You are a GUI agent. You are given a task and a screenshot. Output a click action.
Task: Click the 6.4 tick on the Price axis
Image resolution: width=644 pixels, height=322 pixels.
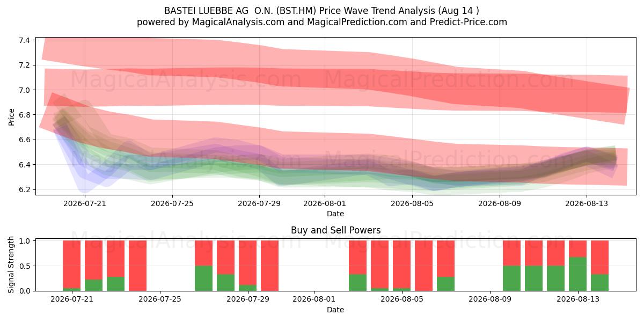point(25,165)
